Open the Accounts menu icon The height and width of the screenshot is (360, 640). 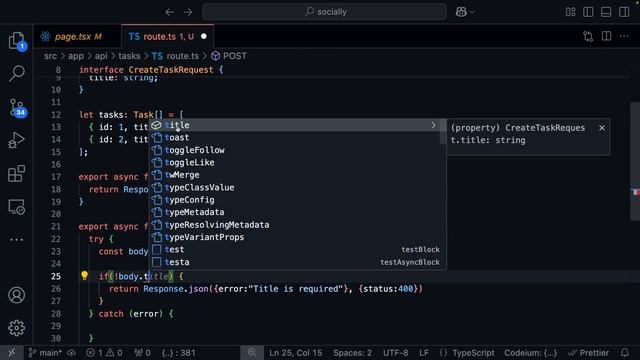pyautogui.click(x=16, y=295)
